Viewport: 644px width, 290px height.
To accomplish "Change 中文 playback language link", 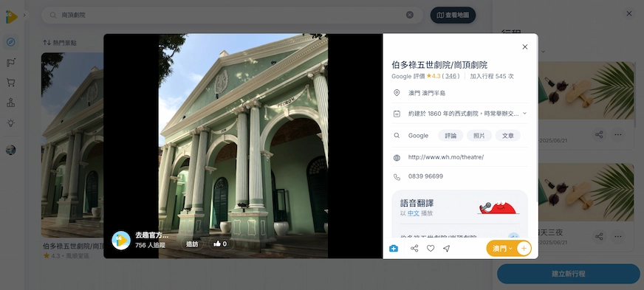I will pos(413,213).
